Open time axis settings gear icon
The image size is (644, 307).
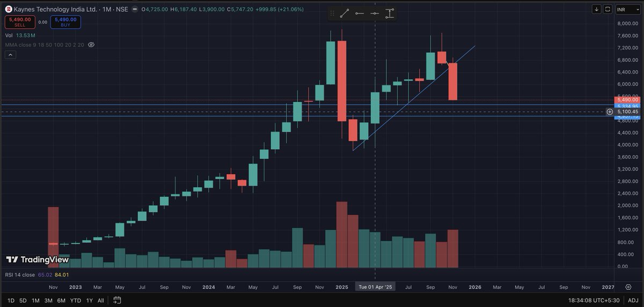pyautogui.click(x=628, y=288)
